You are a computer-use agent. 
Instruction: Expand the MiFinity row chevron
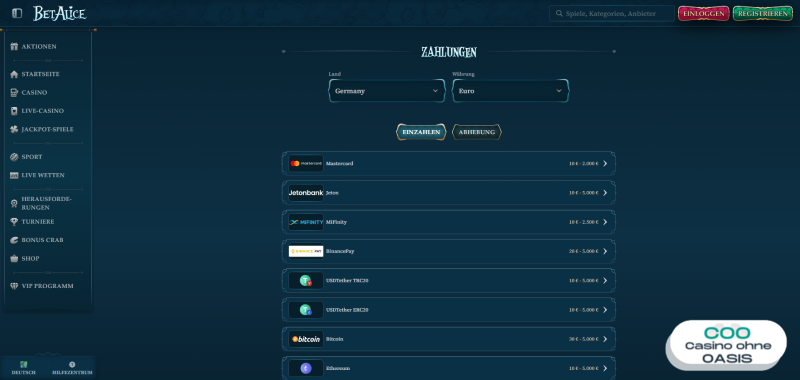tap(605, 222)
